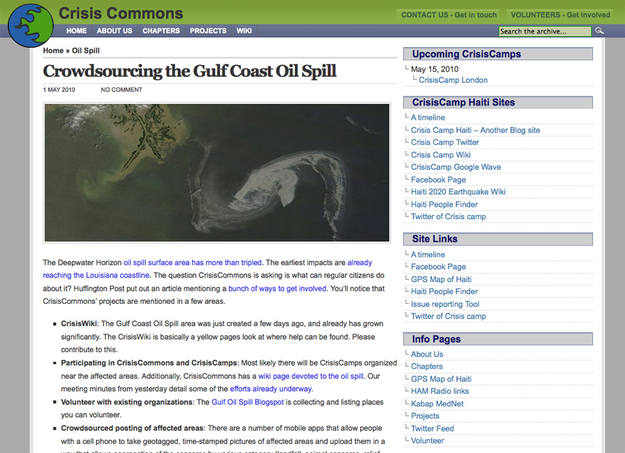This screenshot has width=625, height=453.
Task: Visit Haiti 2020 Earthquake Wiki link
Action: 458,192
